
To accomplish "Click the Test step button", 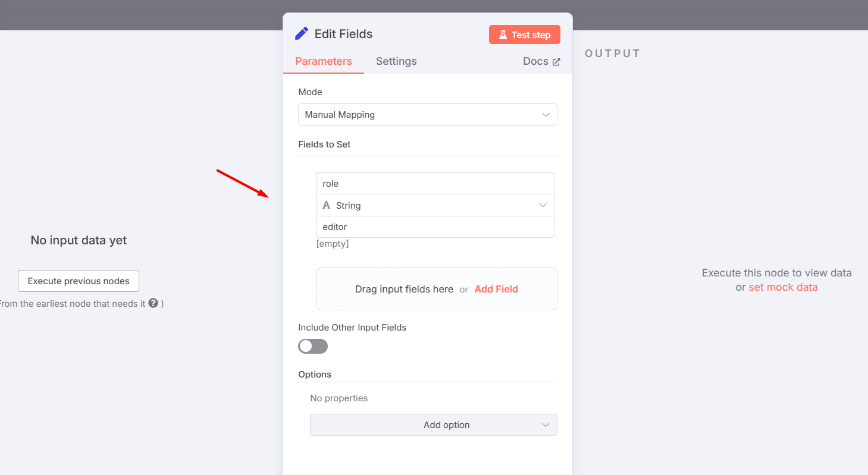I will tap(524, 34).
